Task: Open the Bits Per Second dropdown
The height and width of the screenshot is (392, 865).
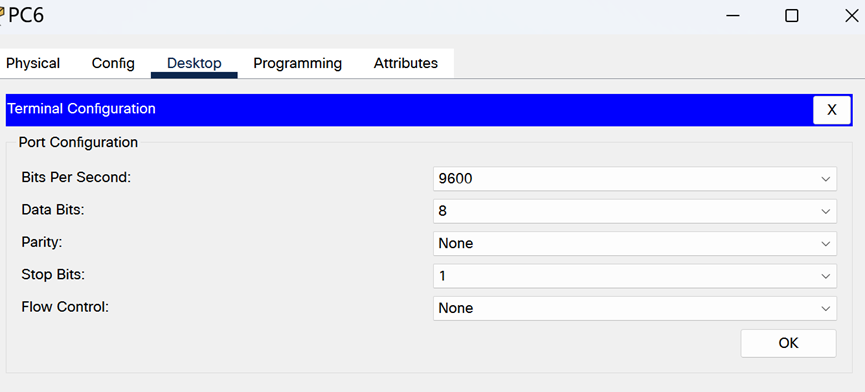Action: (634, 179)
